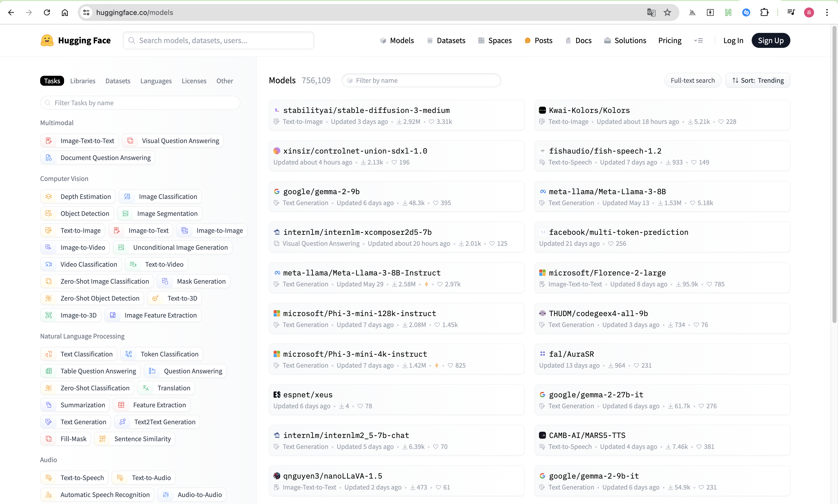Click the Hugging Face emoji logo
The width and height of the screenshot is (838, 504).
coord(47,40)
